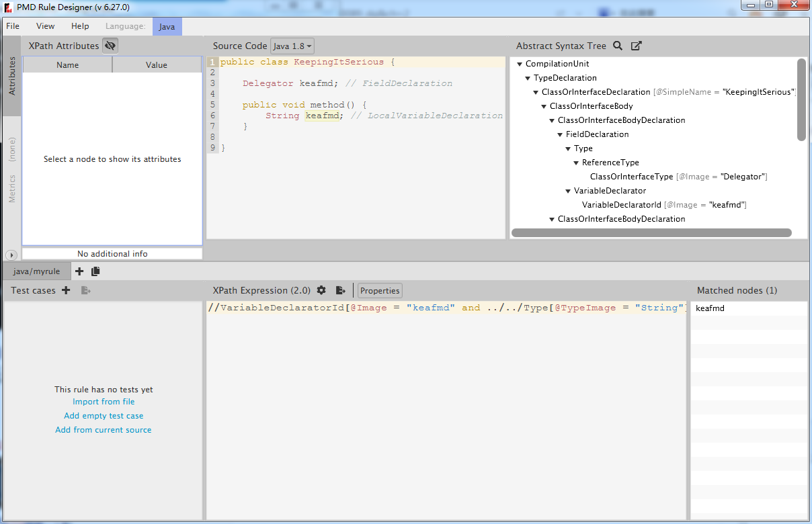Collapse the VariableDeclarator node arrow
The image size is (812, 524).
coord(568,191)
